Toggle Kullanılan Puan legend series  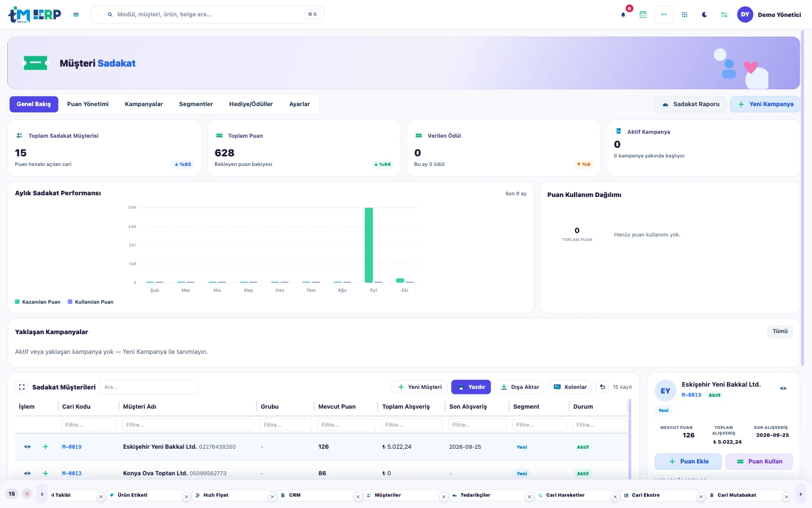pyautogui.click(x=91, y=302)
